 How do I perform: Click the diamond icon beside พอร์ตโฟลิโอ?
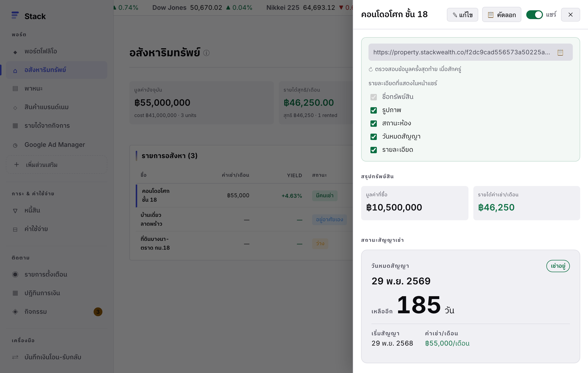(15, 52)
